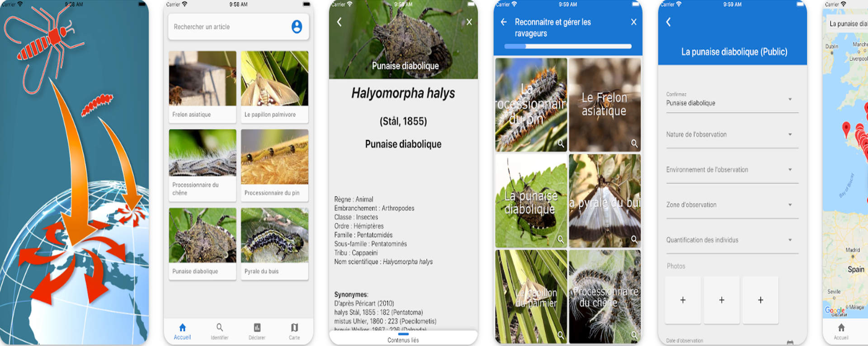Switch to the Déclarer tab
Viewport: 868px width, 346px height.
tap(257, 332)
